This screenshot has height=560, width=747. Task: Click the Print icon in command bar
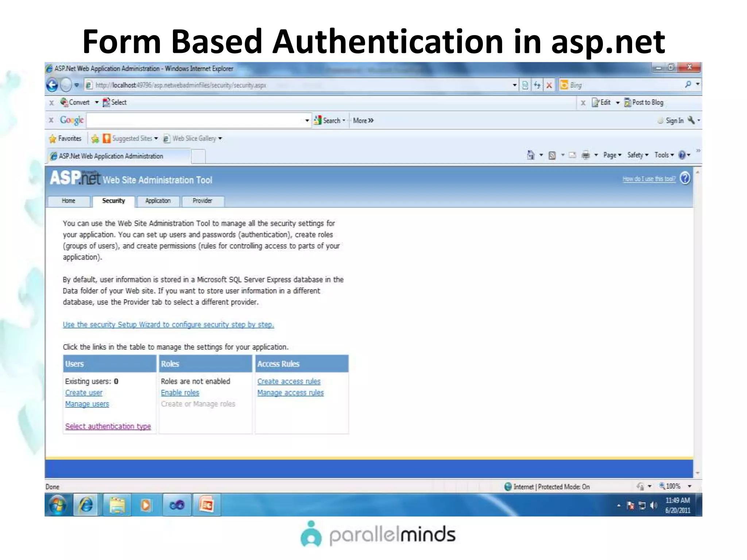[x=585, y=155]
